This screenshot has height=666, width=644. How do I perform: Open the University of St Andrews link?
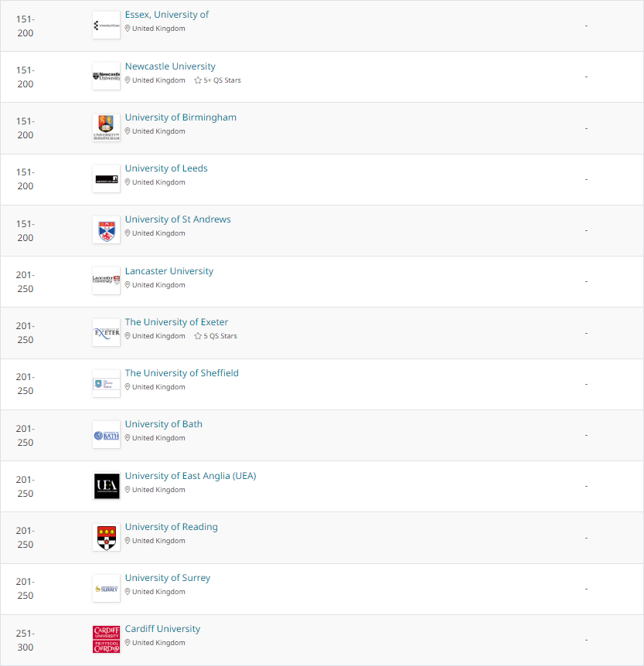(178, 219)
